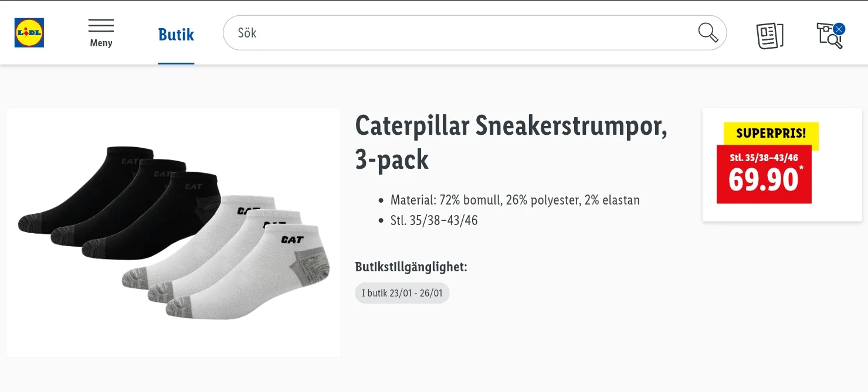Screen dimensions: 868x392
Task: Click the blue X badge on store finder
Action: tap(839, 28)
